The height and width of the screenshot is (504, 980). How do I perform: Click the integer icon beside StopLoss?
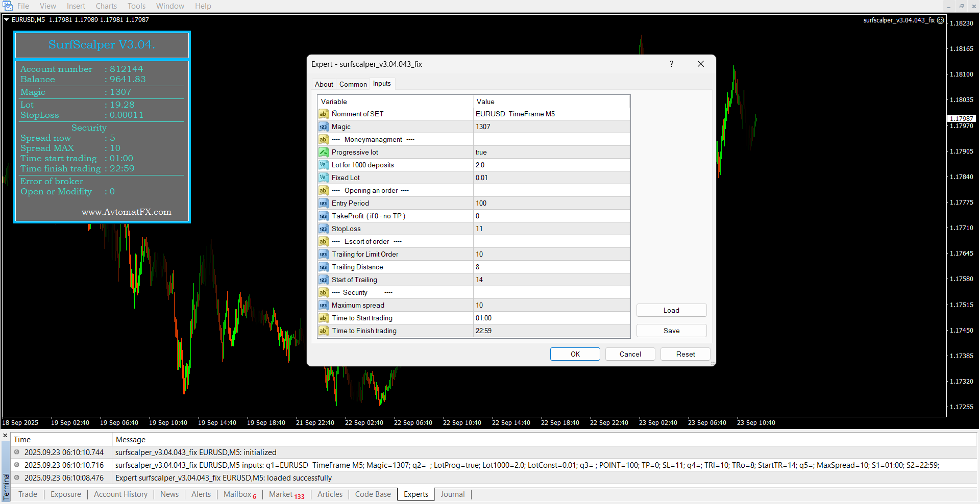coord(324,229)
